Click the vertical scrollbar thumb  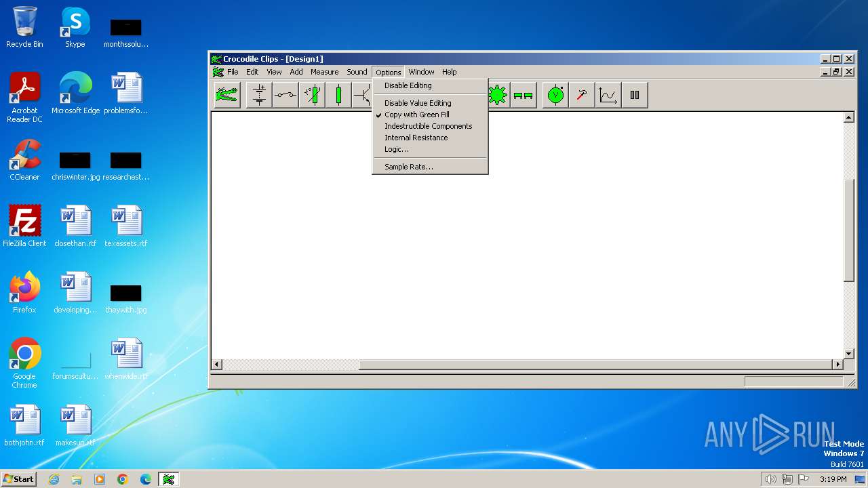click(848, 230)
